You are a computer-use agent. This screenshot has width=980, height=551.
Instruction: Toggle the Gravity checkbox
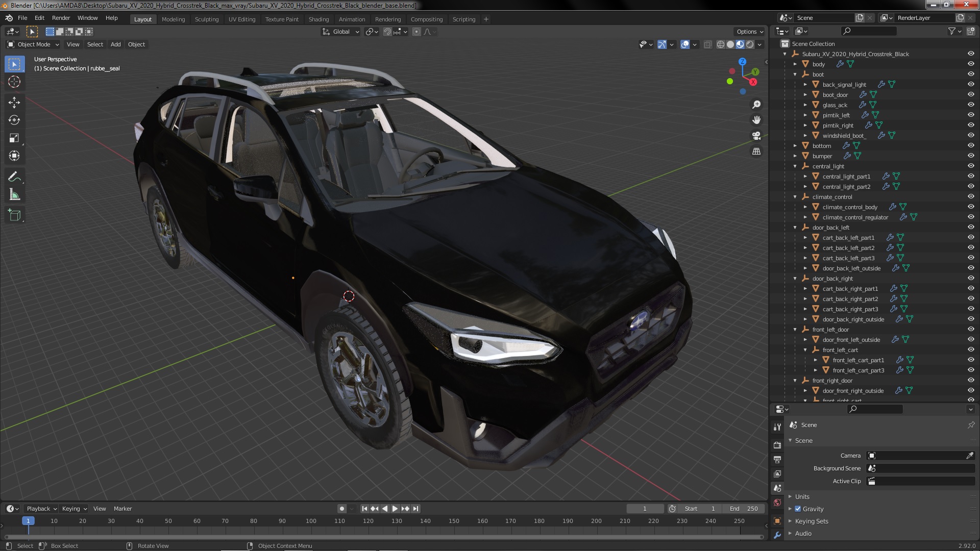click(x=798, y=509)
